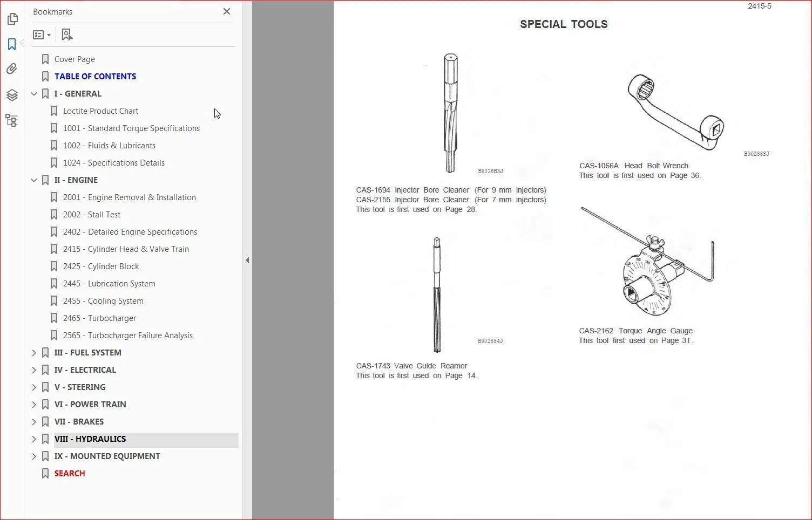Open 2002 - Stall Test bookmark
This screenshot has height=520, width=812.
click(x=92, y=215)
